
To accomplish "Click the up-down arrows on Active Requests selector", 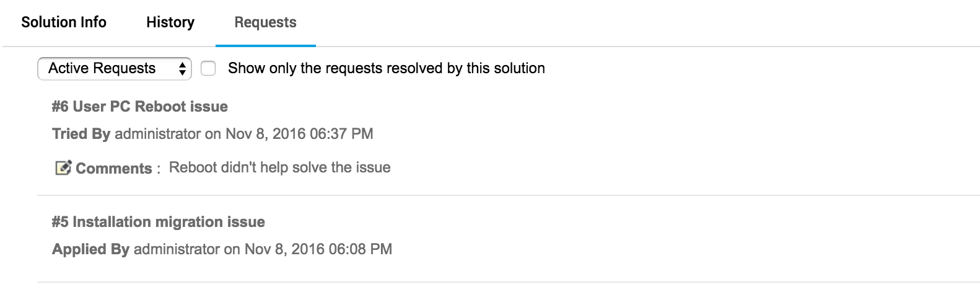I will pyautogui.click(x=182, y=68).
